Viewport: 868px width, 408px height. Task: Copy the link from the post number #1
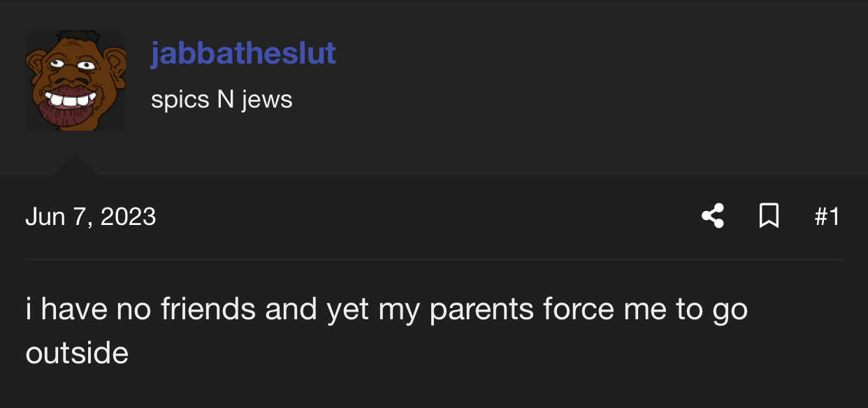[827, 217]
